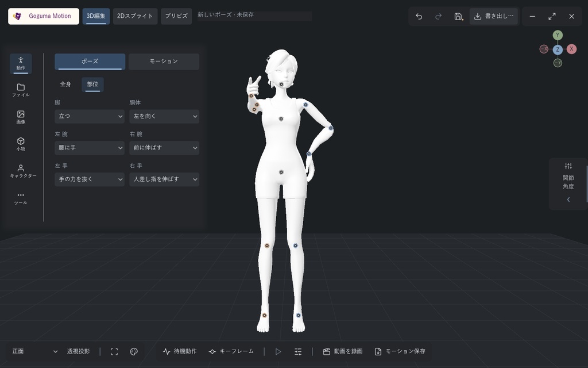Toggle the 透視投影 projection mode

78,351
